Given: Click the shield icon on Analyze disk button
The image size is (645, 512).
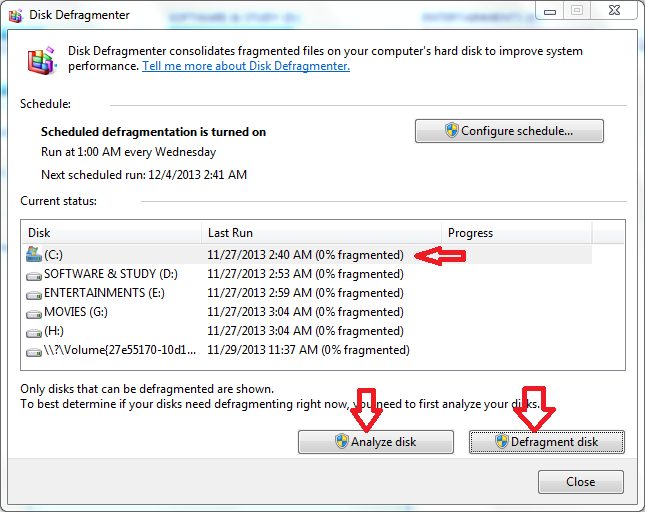Looking at the screenshot, I should [x=342, y=441].
